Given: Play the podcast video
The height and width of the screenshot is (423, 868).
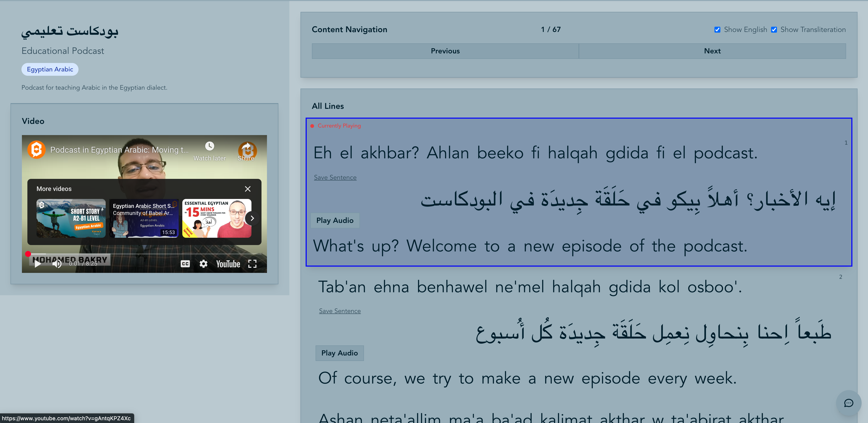Looking at the screenshot, I should pyautogui.click(x=38, y=264).
